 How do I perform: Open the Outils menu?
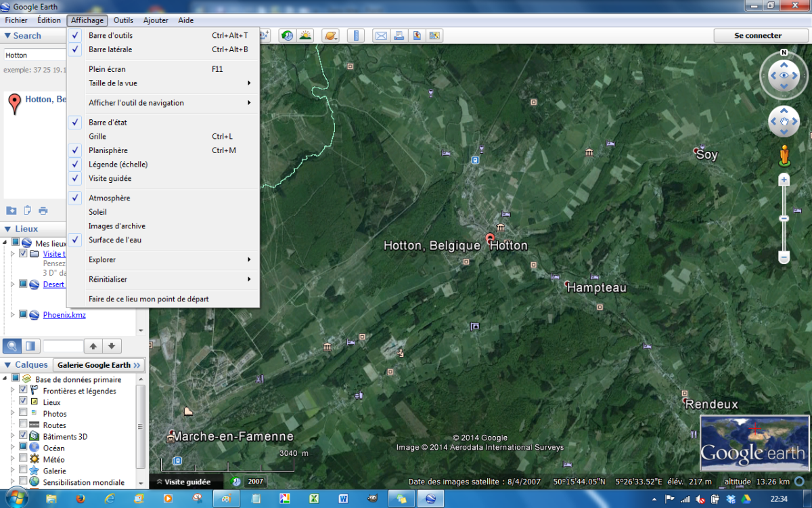[123, 20]
